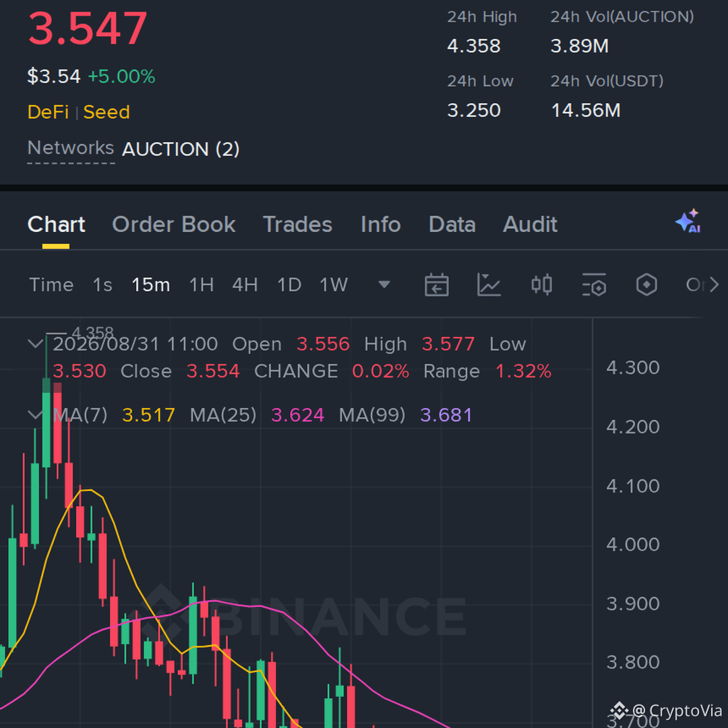Click the Seed tag link
Image resolution: width=728 pixels, height=728 pixels.
point(107,112)
